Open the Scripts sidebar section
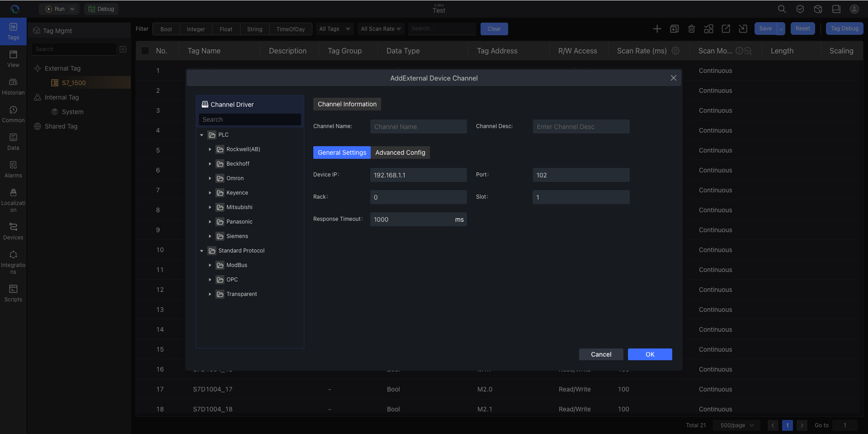 tap(13, 293)
